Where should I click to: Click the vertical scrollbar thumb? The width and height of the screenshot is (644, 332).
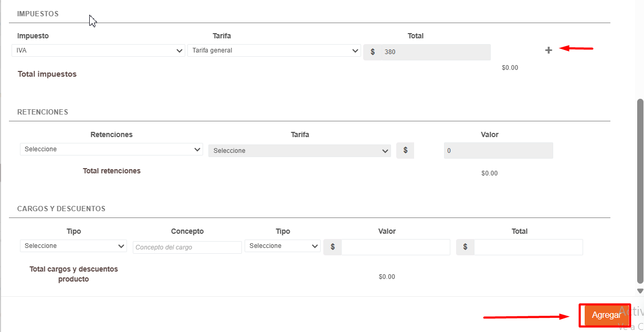pos(640,192)
